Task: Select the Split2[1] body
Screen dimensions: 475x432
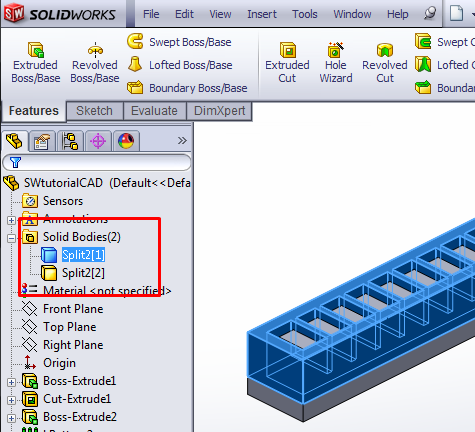Action: [83, 255]
